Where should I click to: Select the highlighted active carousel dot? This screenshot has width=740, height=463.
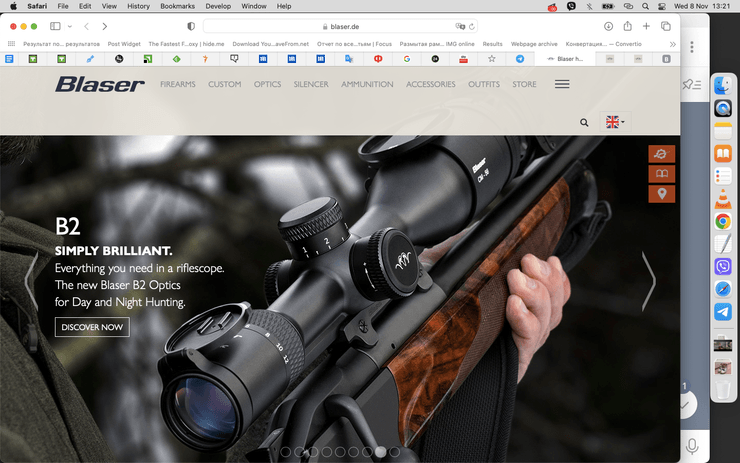tap(380, 452)
